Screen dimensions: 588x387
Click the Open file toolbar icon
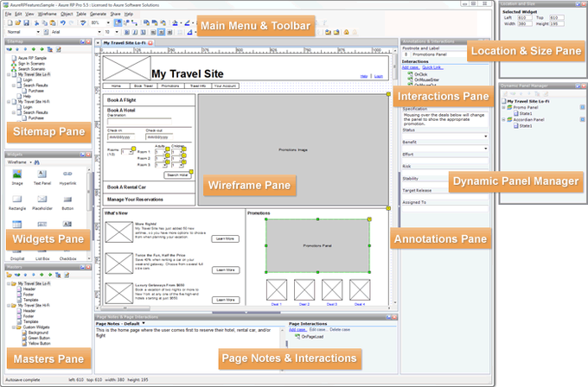coord(17,22)
